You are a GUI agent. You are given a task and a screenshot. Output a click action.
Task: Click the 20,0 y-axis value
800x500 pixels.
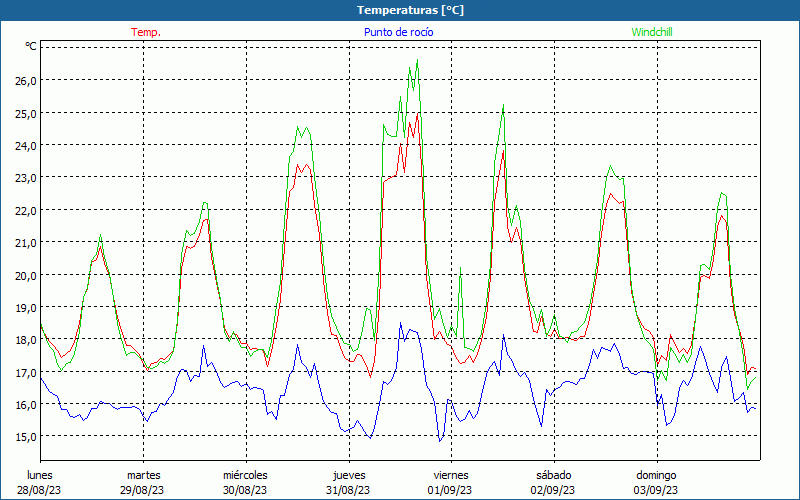coord(26,275)
